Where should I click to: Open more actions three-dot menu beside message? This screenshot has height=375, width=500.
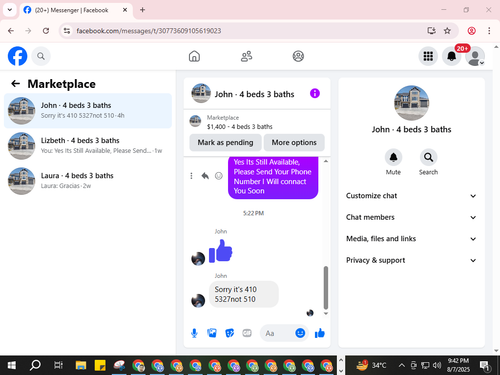(x=191, y=176)
